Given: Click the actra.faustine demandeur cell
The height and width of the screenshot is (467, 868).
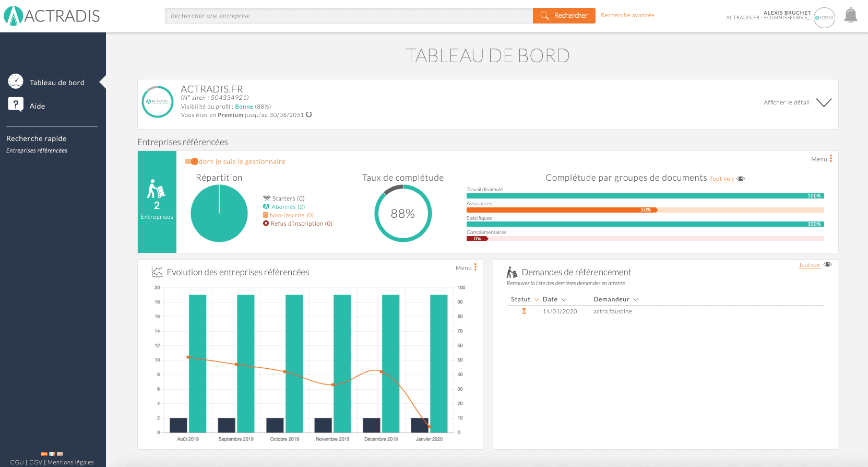Looking at the screenshot, I should pyautogui.click(x=613, y=311).
